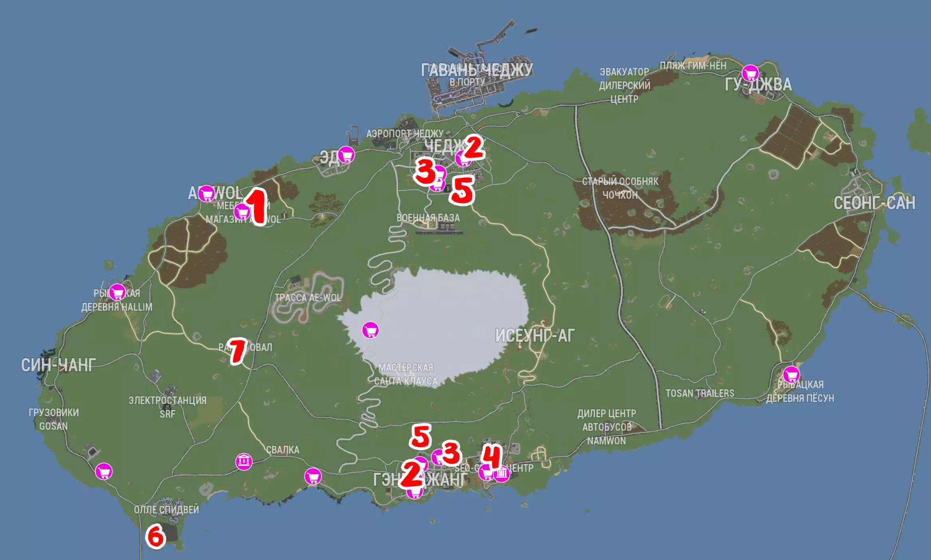Click the red number 6 marker near Олле Спидвей
The width and height of the screenshot is (931, 560).
(x=155, y=536)
